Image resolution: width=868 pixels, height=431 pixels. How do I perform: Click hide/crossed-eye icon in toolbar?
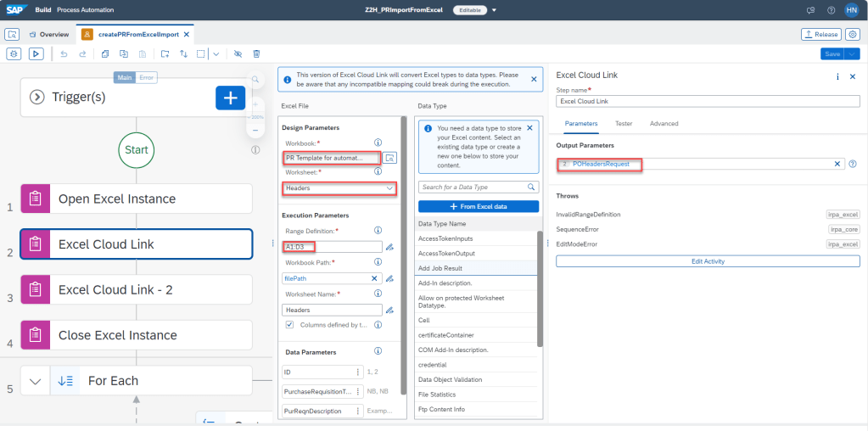(238, 53)
